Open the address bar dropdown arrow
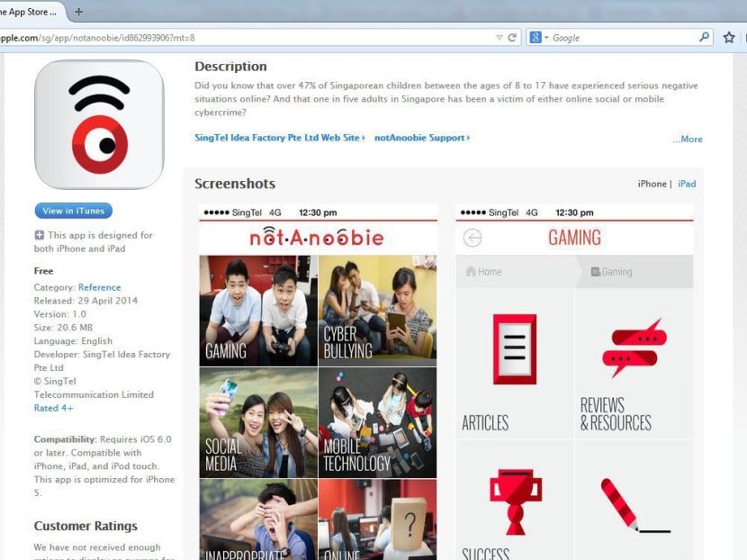This screenshot has height=560, width=747. [499, 38]
